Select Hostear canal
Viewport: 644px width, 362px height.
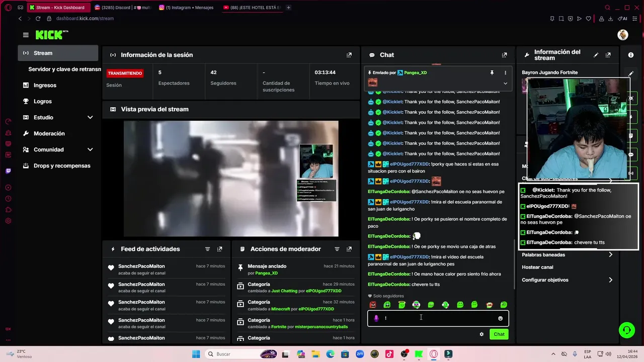click(x=537, y=267)
